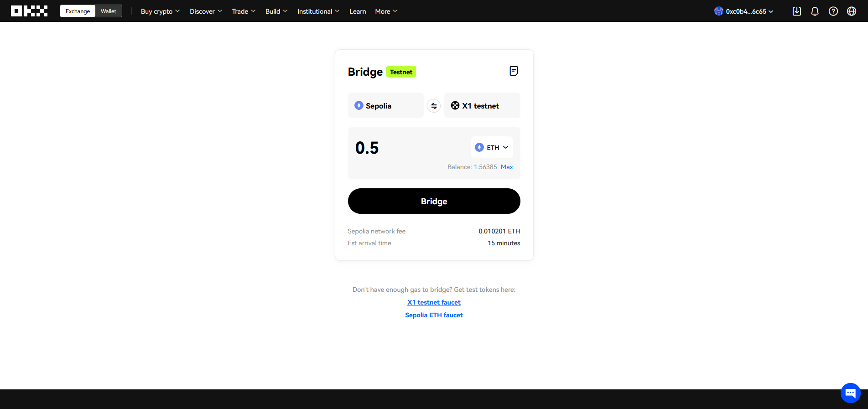Swap source and destination networks
The height and width of the screenshot is (409, 868).
pos(434,106)
